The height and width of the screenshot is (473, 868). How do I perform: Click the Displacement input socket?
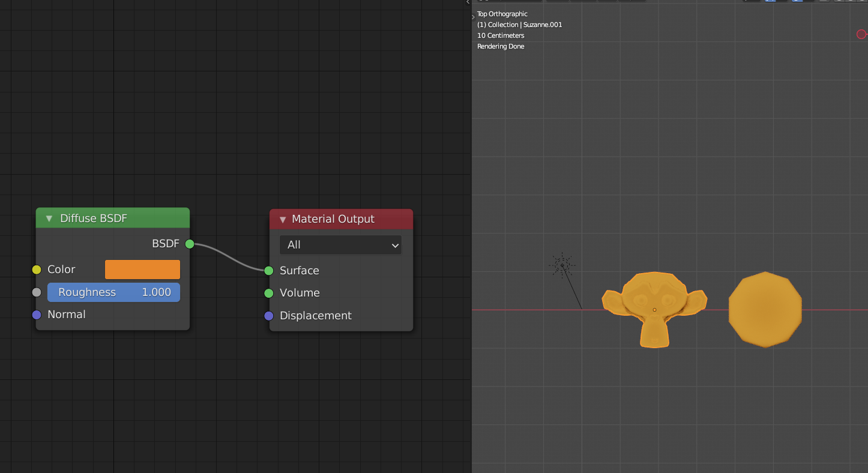tap(269, 316)
